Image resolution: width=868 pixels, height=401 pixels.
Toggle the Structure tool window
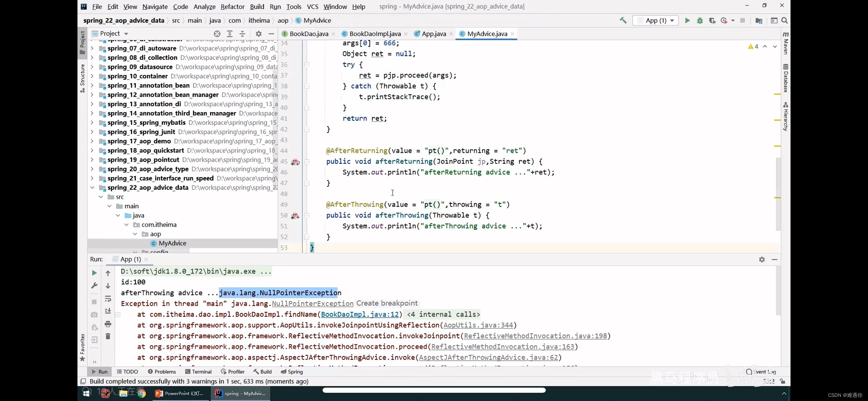[x=82, y=78]
